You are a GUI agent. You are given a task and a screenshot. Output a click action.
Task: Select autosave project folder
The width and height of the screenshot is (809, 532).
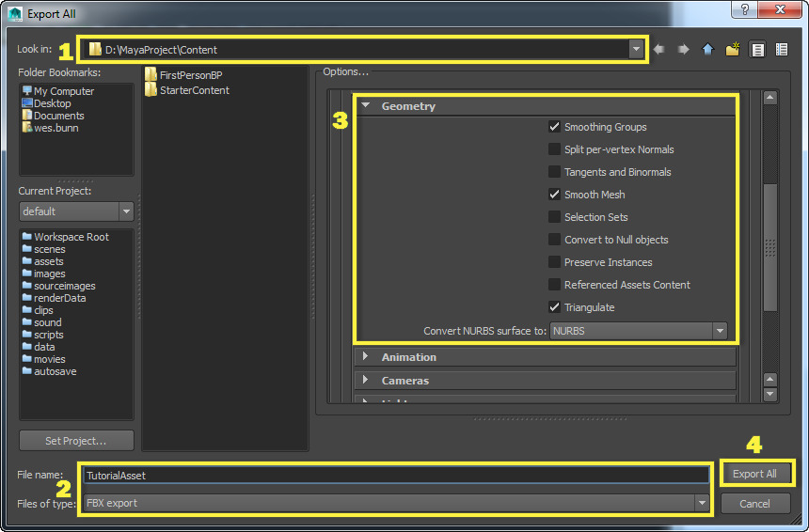click(50, 371)
